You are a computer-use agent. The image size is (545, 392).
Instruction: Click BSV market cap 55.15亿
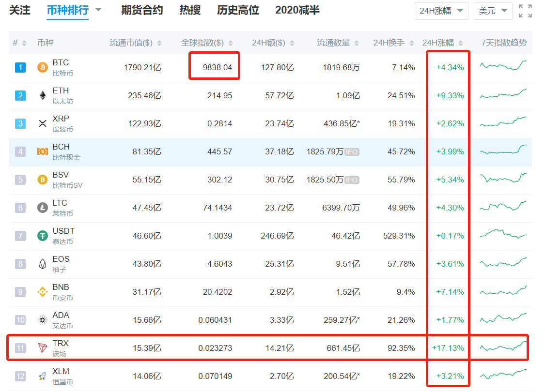147,180
